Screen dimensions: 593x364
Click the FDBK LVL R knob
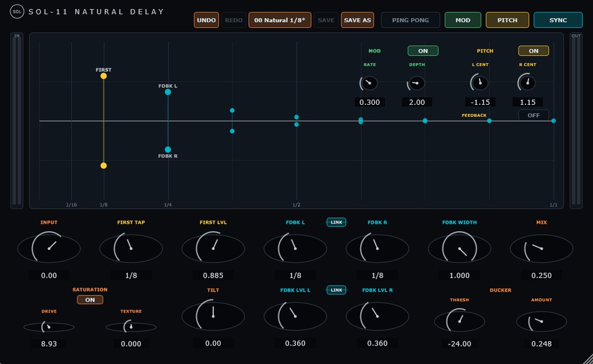tap(377, 315)
